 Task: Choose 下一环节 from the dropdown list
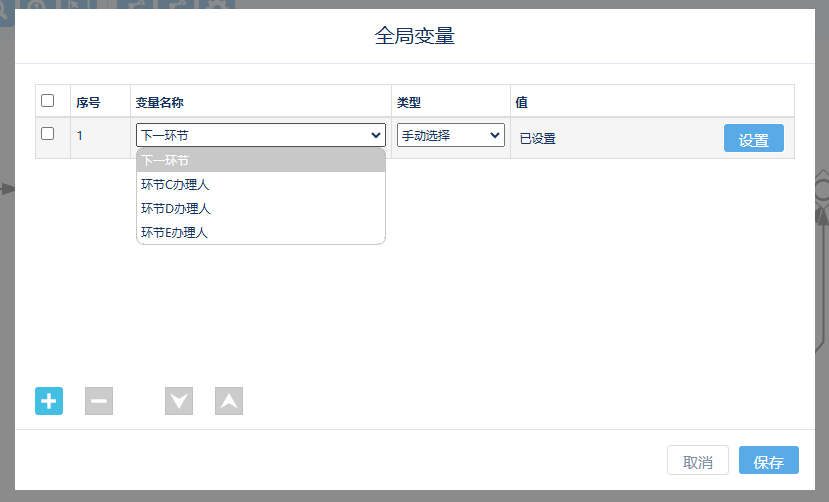[260, 160]
